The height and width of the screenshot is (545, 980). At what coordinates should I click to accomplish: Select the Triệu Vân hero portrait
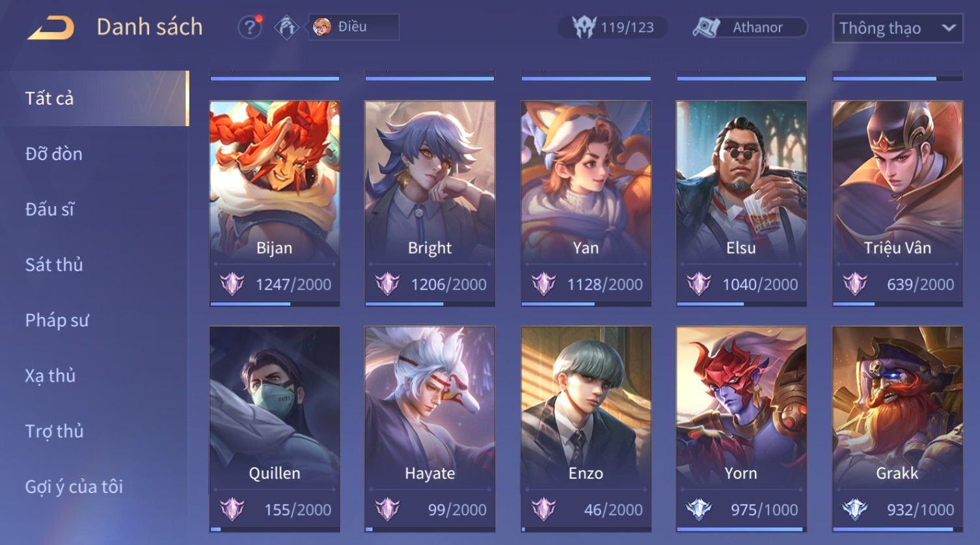(x=897, y=181)
